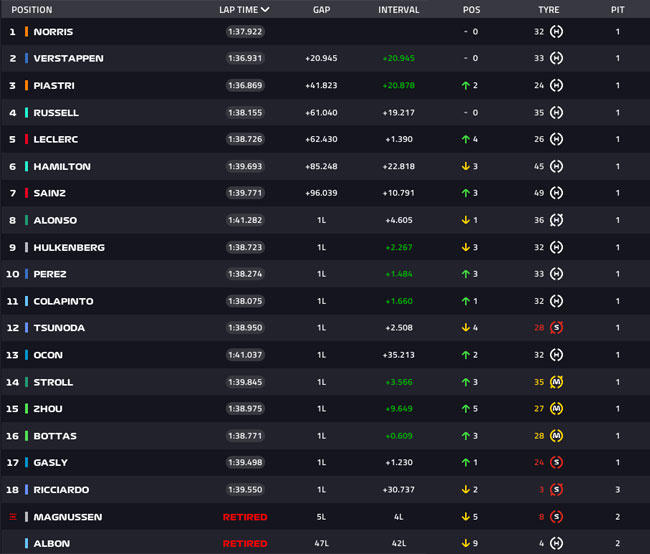Click Tsunoda's yellow down arrow
Screen dimensions: 650x554
click(x=466, y=328)
